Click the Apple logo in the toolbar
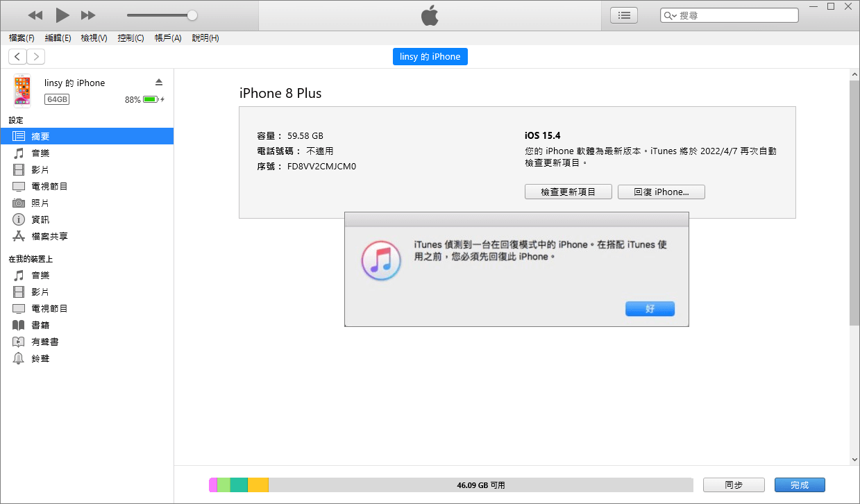Image resolution: width=860 pixels, height=504 pixels. (x=430, y=14)
